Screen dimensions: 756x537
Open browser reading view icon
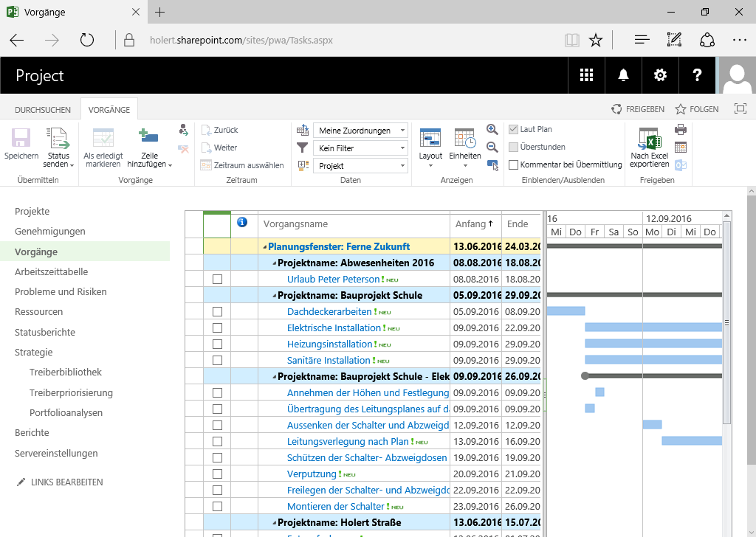(572, 40)
